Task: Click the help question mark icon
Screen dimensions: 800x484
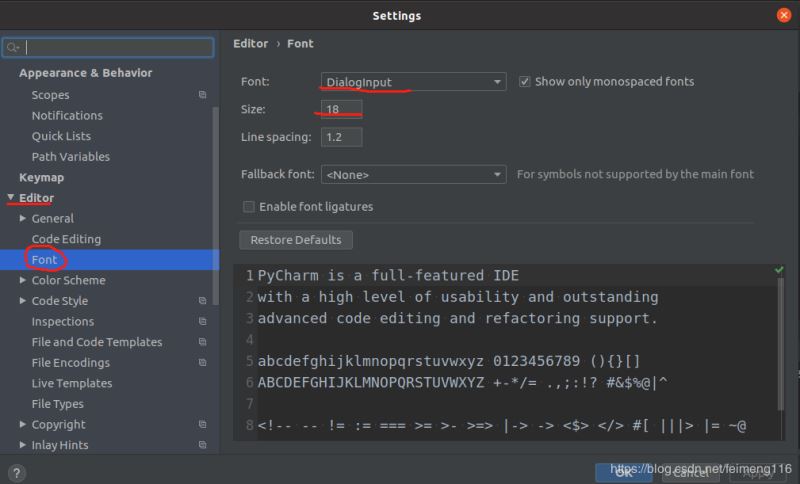Action: click(x=17, y=473)
